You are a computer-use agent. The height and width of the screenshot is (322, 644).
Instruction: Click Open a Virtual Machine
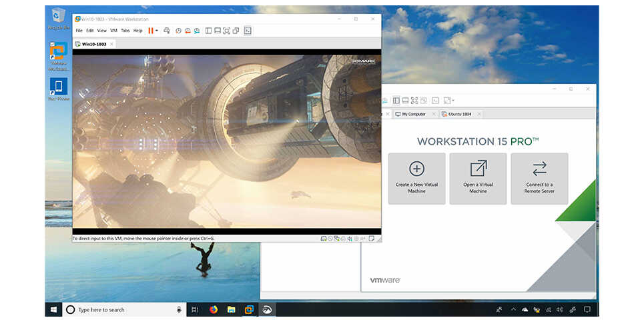tap(478, 179)
